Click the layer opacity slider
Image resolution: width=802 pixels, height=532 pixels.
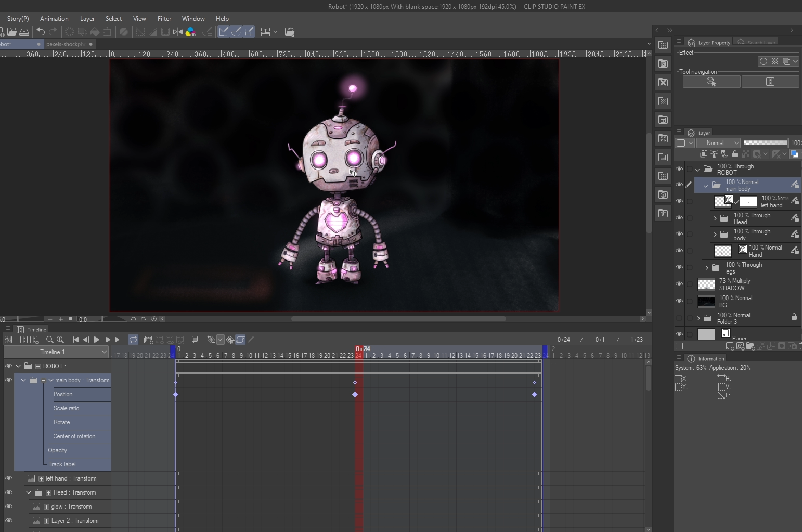pyautogui.click(x=765, y=143)
